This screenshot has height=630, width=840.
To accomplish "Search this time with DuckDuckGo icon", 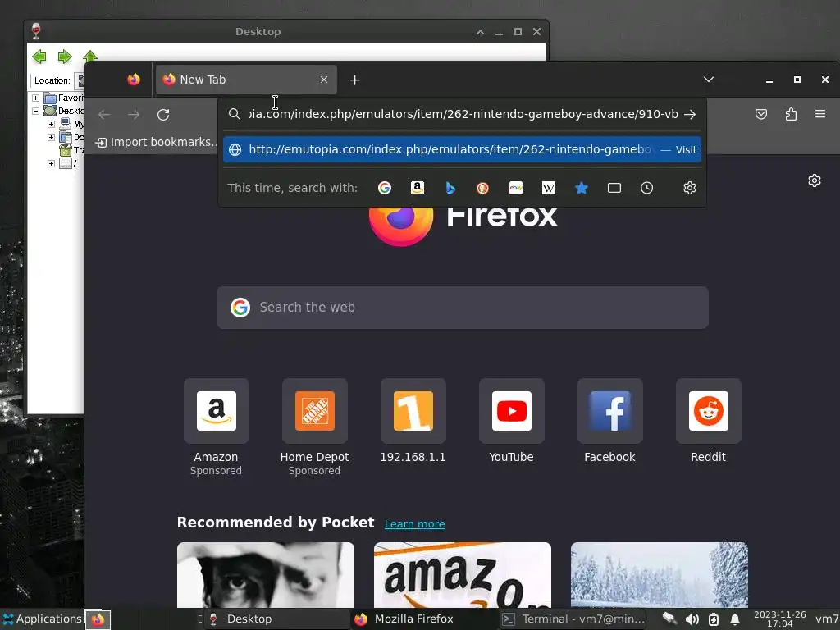I will pyautogui.click(x=482, y=188).
